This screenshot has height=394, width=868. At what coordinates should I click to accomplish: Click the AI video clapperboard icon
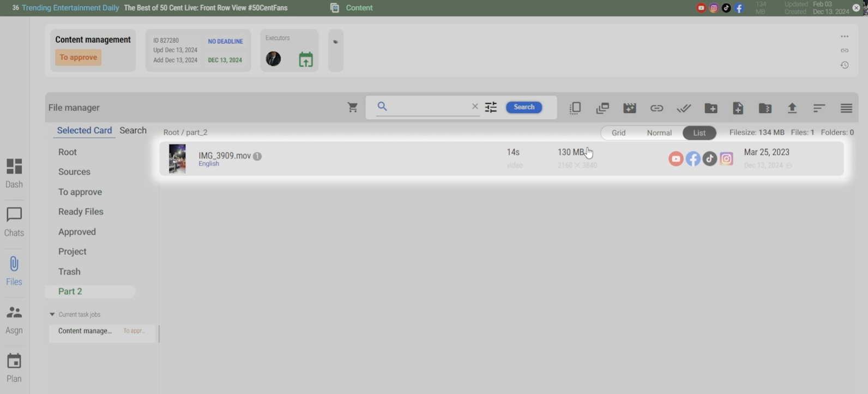coord(629,108)
